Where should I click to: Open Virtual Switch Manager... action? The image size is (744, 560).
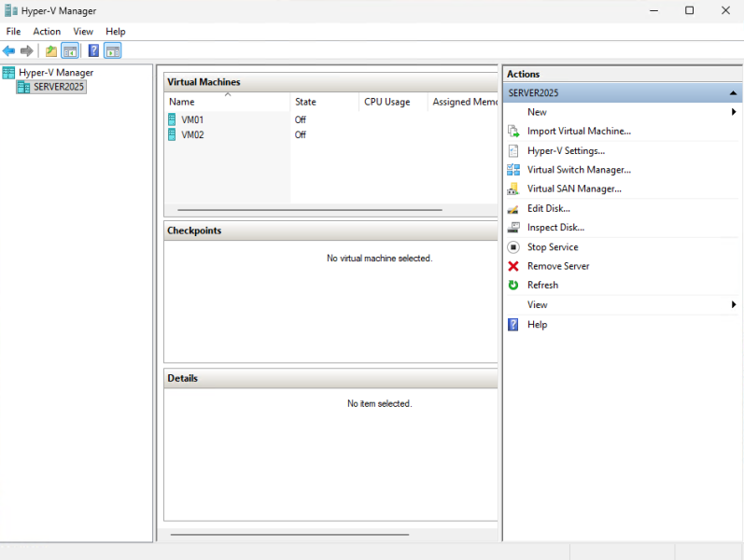[x=579, y=170]
